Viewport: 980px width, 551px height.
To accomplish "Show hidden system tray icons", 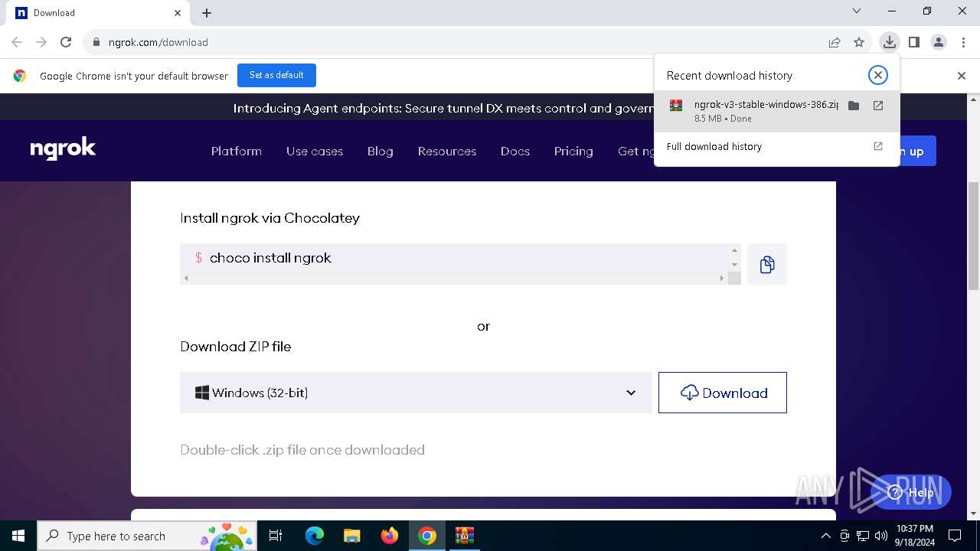I will (826, 536).
